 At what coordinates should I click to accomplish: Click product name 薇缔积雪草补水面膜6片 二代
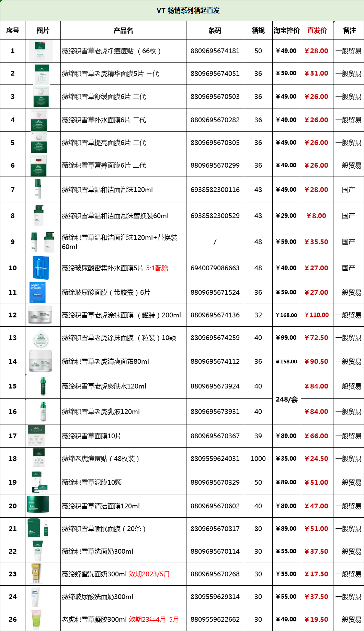point(104,120)
